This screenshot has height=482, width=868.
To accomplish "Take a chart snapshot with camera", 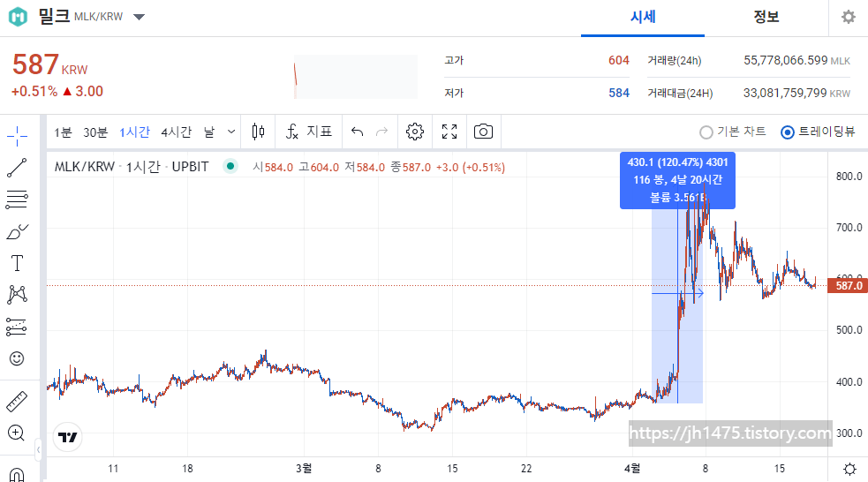I will point(483,132).
